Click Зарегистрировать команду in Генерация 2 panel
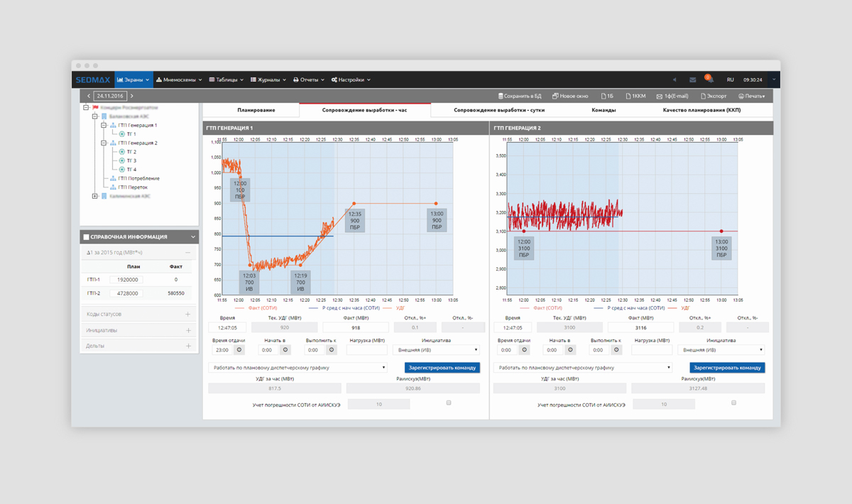The height and width of the screenshot is (504, 852). tap(727, 368)
